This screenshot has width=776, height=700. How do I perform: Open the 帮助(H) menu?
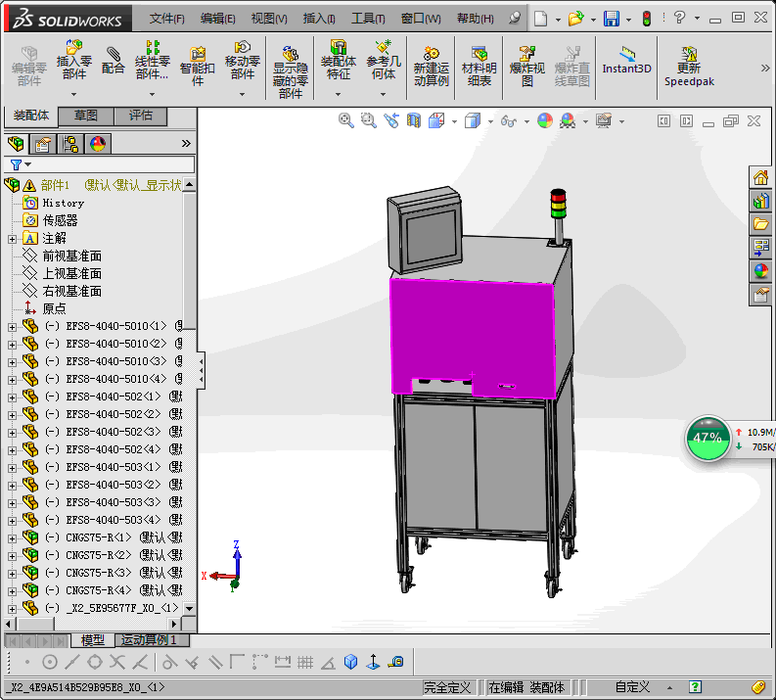click(476, 19)
